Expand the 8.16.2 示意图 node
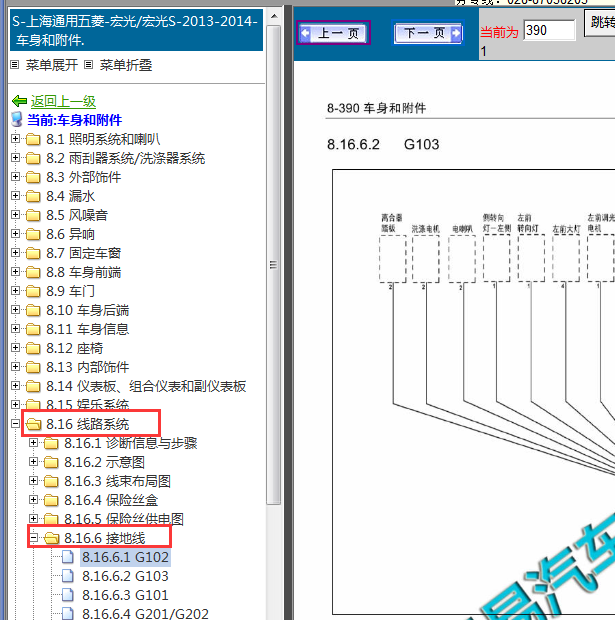Screen dimensions: 615x620 tap(34, 462)
